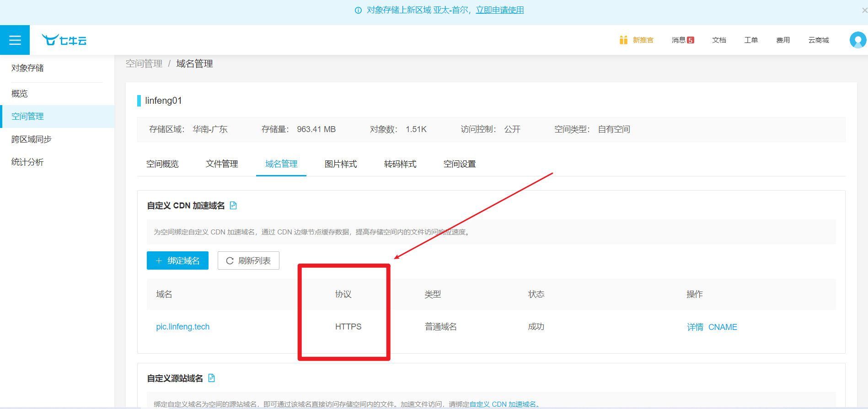
Task: Click the 华南-广东 storage region value
Action: click(210, 129)
